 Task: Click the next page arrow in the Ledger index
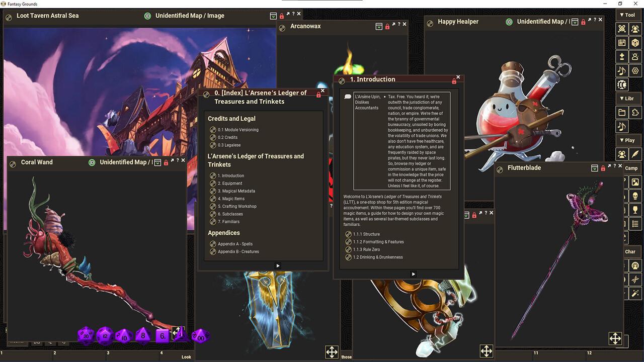(277, 265)
